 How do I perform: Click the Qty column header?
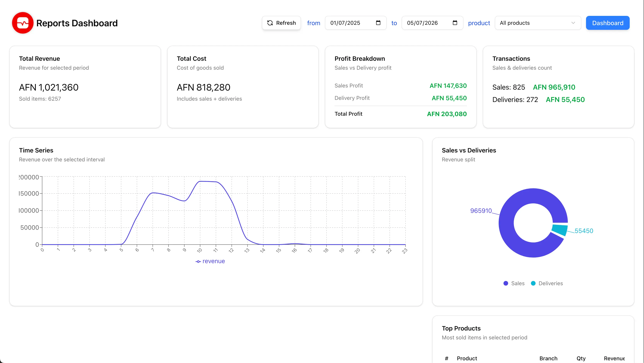click(x=581, y=358)
